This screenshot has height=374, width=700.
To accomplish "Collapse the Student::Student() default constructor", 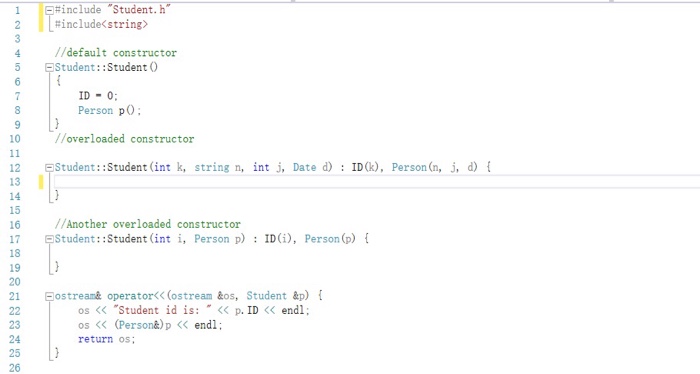I will click(x=50, y=68).
